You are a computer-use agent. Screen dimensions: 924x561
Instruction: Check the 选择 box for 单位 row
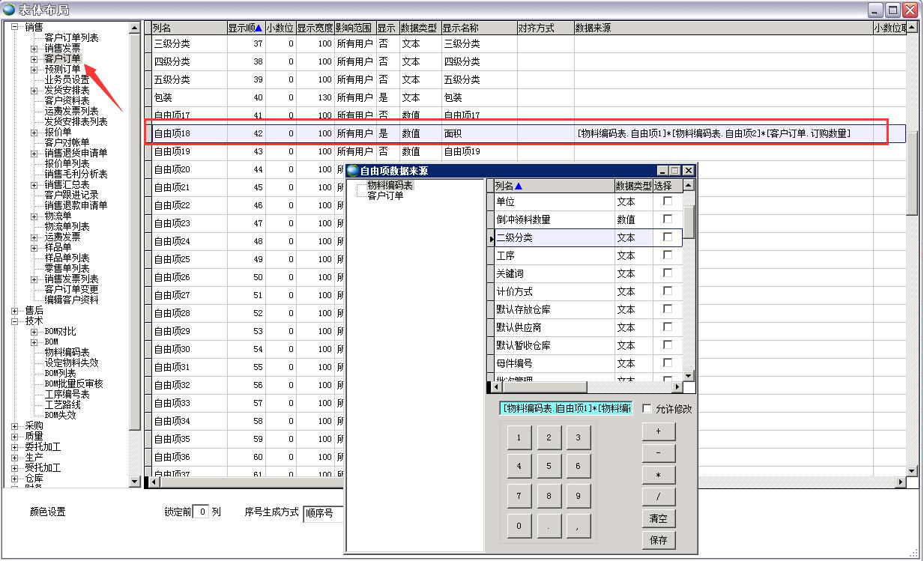[667, 201]
